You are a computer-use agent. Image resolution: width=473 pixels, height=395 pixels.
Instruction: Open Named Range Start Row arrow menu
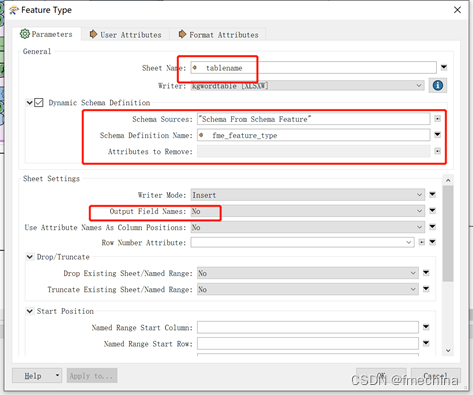pos(426,343)
